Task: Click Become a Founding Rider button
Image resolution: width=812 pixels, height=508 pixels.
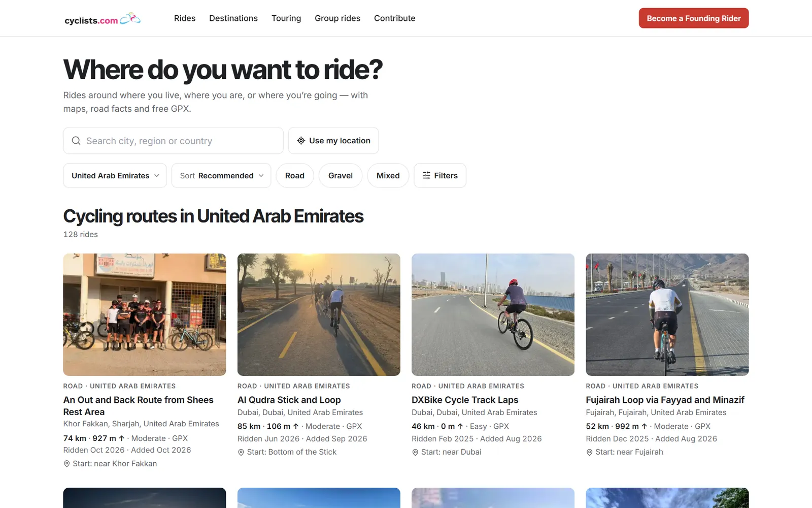Action: [x=694, y=18]
